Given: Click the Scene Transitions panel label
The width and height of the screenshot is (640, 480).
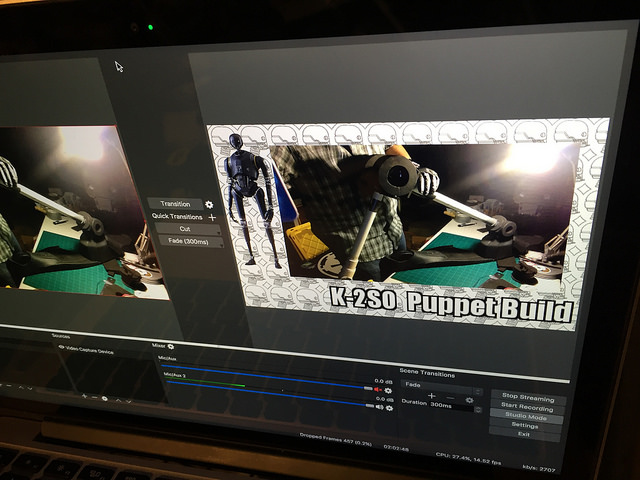Looking at the screenshot, I should point(427,373).
